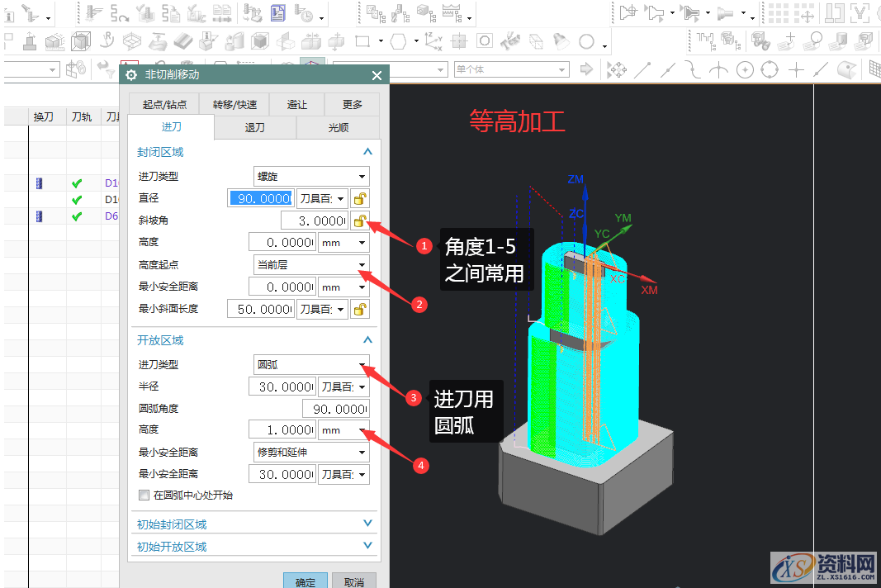This screenshot has width=881, height=588.
Task: Open the dialog settings gear icon
Action: tap(130, 74)
